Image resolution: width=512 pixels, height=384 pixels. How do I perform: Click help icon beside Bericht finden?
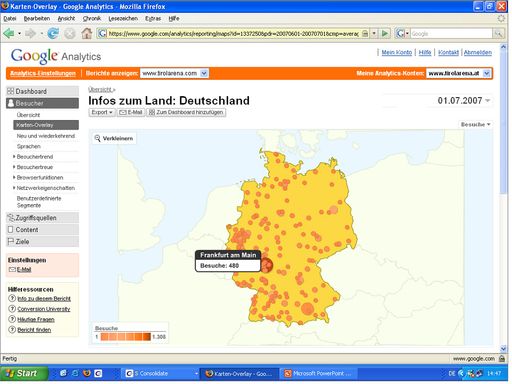(12, 329)
